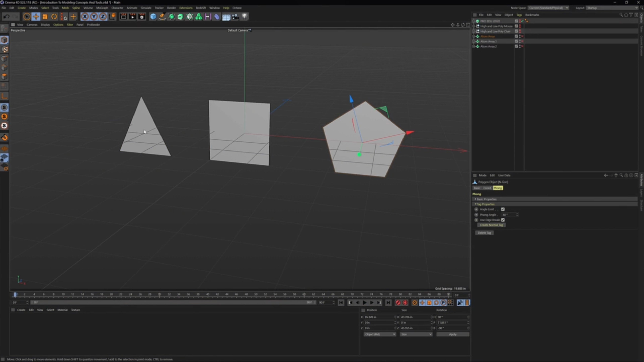The width and height of the screenshot is (644, 362).
Task: Toggle Angle Limit checkbox
Action: coord(503,209)
